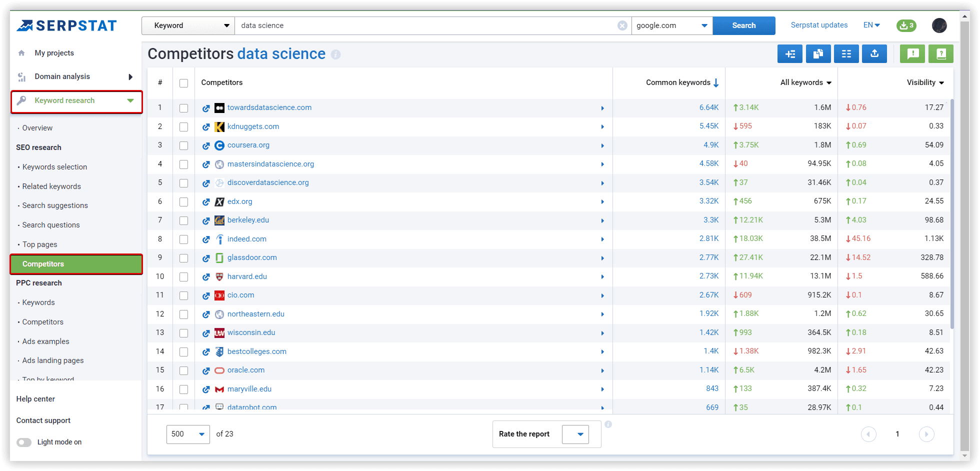Open the help guide icon
Screen dimensions: 980x471
click(941, 53)
